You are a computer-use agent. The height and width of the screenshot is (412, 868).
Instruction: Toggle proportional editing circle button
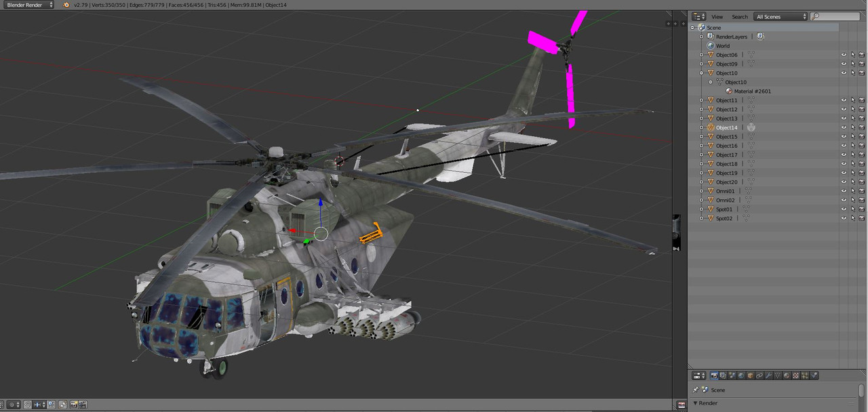(14, 405)
